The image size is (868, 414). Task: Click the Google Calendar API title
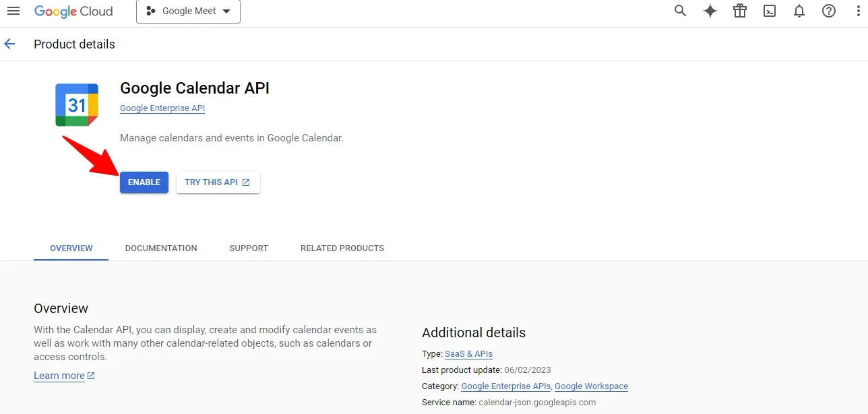pos(195,88)
